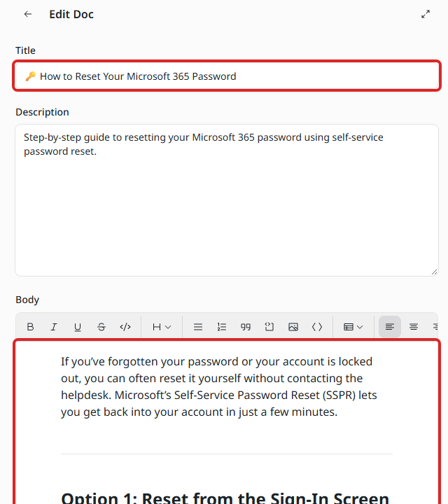
Task: Align text to the right
Action: point(435,327)
